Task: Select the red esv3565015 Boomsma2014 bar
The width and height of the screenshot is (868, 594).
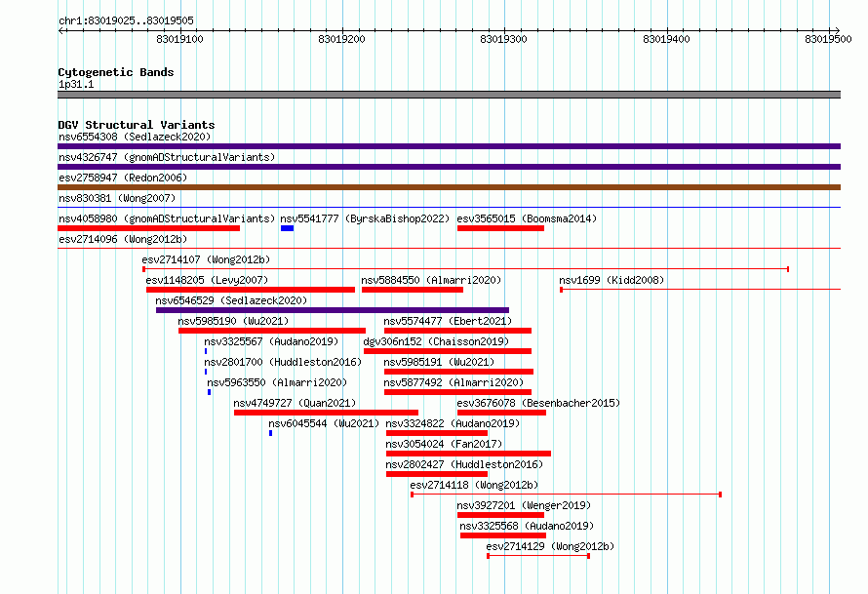Action: point(500,228)
